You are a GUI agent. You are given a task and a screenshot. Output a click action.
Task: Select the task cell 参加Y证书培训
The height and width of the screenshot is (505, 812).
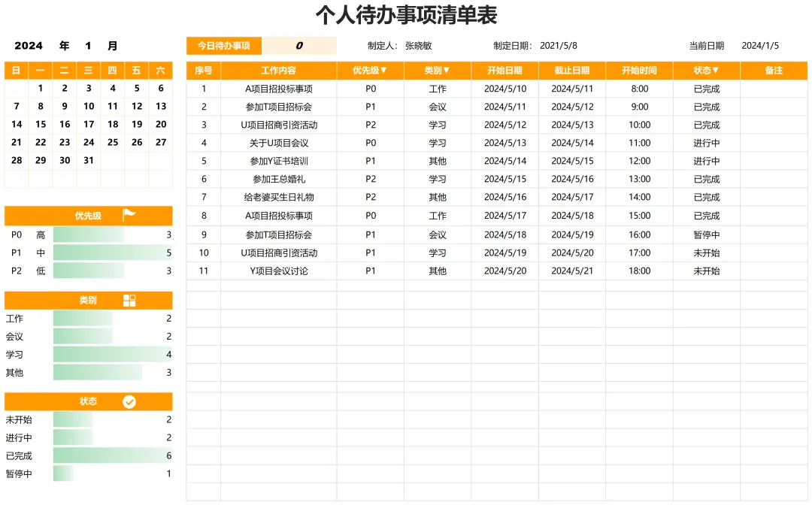[279, 161]
